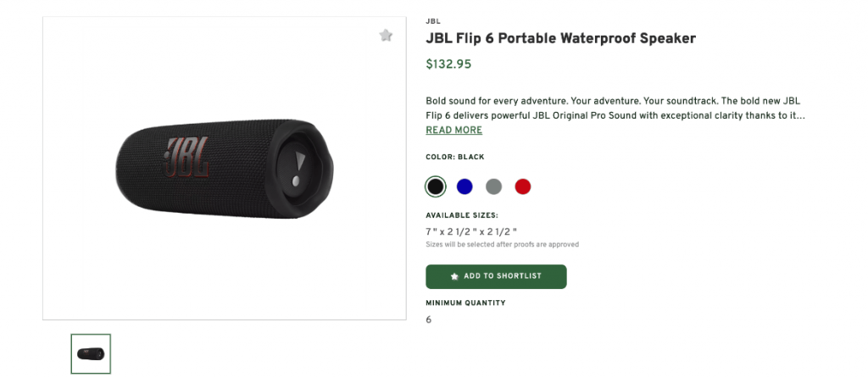868x378 pixels.
Task: Select the red color swatch
Action: [x=523, y=186]
